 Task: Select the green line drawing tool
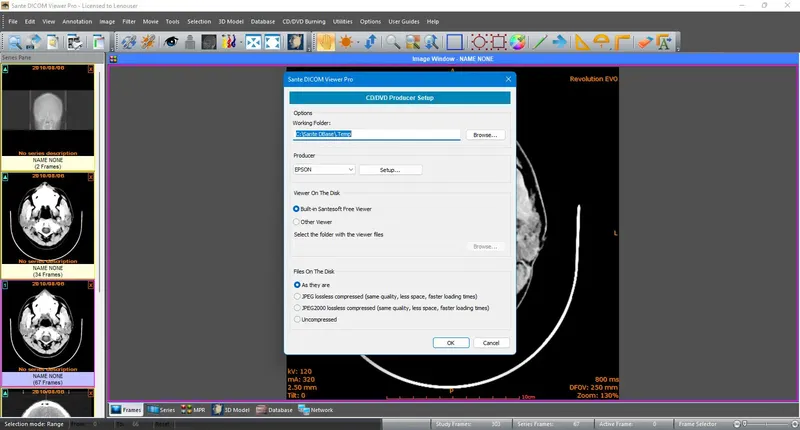540,42
